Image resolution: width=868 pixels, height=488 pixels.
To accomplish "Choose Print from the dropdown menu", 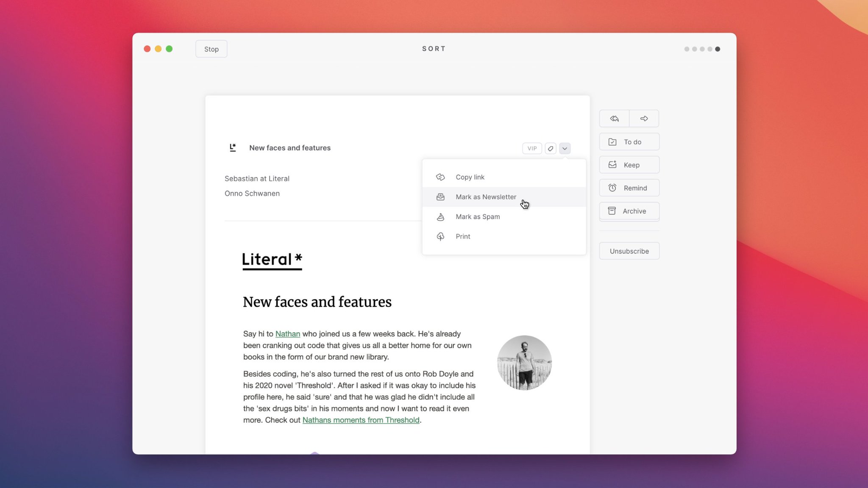I will (504, 236).
